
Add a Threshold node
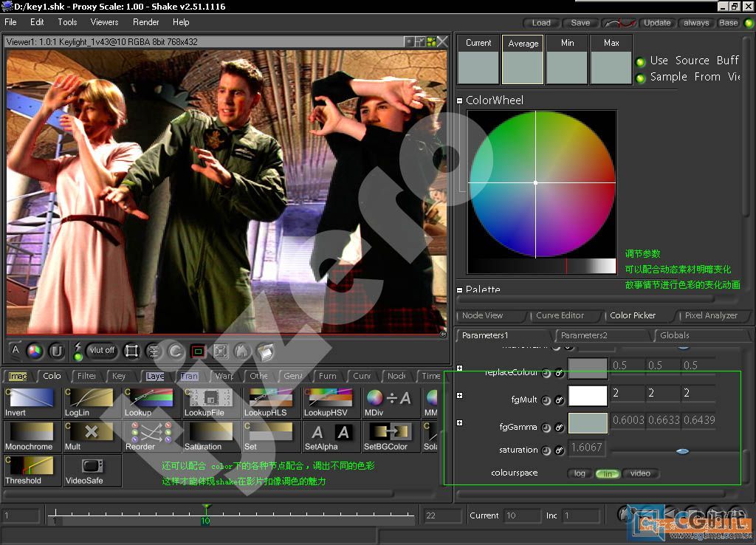tap(32, 470)
